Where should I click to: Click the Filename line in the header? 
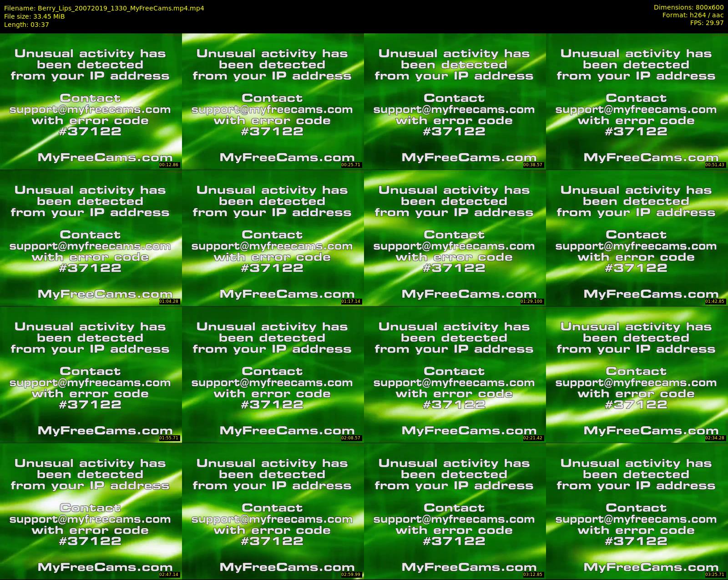[x=104, y=8]
